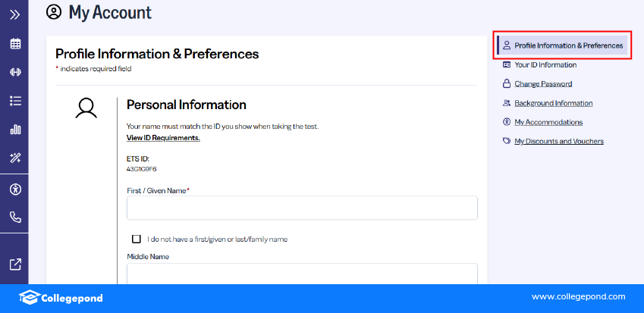Click the dumbbell practice icon in sidebar
The image size is (644, 313).
14,72
